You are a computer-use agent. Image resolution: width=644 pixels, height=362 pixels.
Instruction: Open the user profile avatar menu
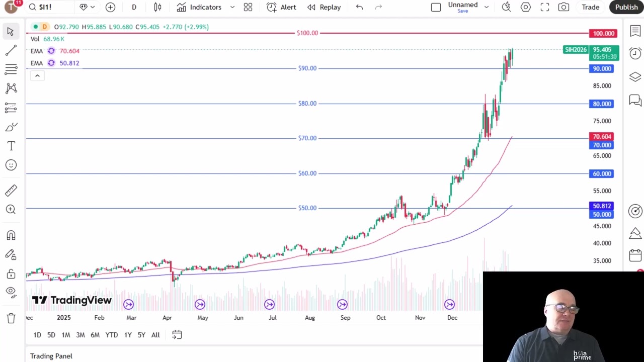[12, 7]
